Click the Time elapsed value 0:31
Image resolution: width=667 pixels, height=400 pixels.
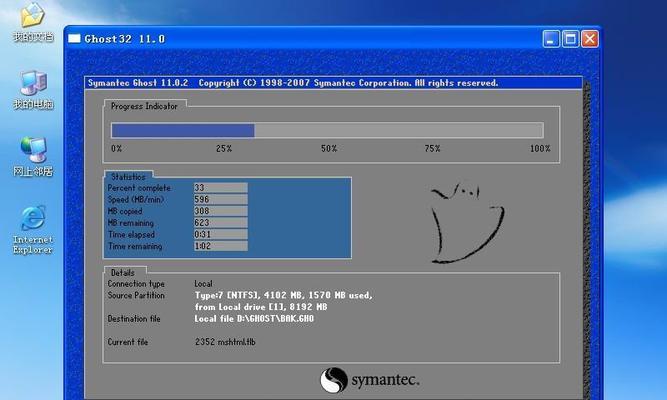click(x=220, y=234)
